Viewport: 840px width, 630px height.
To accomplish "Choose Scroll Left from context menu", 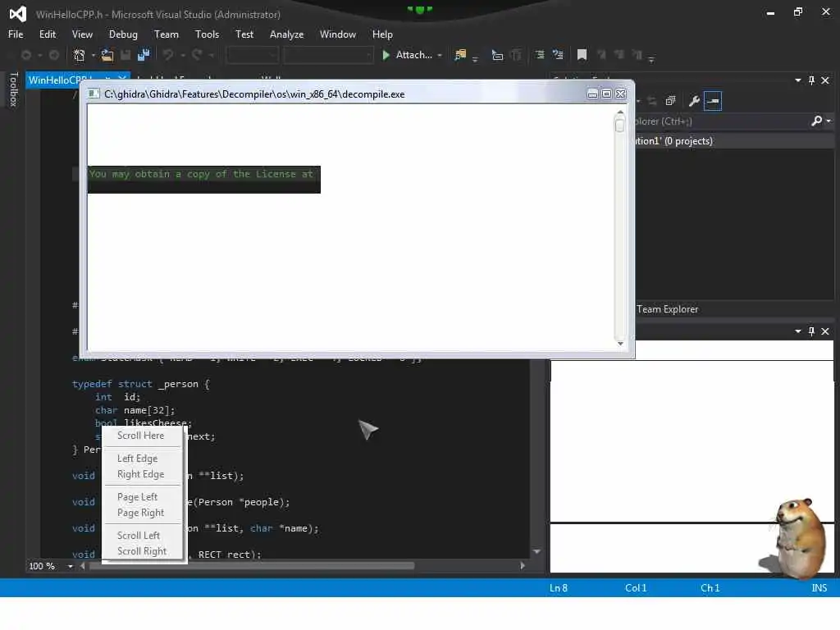I will 138,536.
